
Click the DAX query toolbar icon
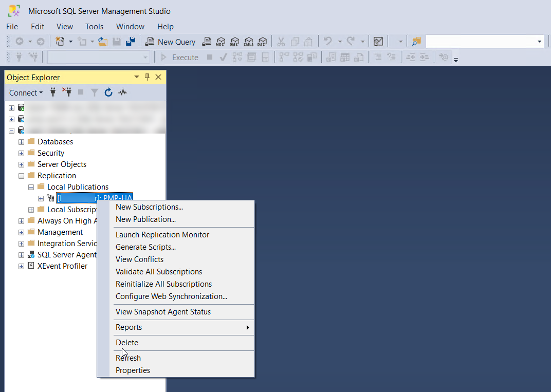pos(262,42)
